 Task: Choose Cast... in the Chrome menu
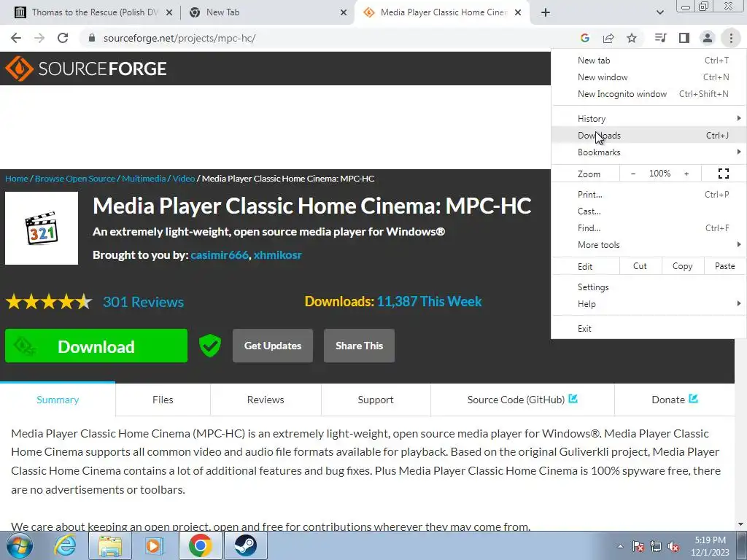coord(649,211)
